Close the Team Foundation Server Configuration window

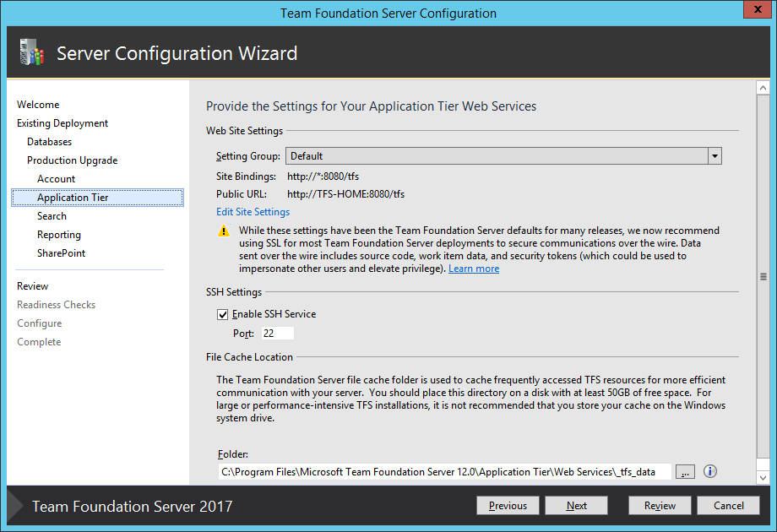coord(758,9)
